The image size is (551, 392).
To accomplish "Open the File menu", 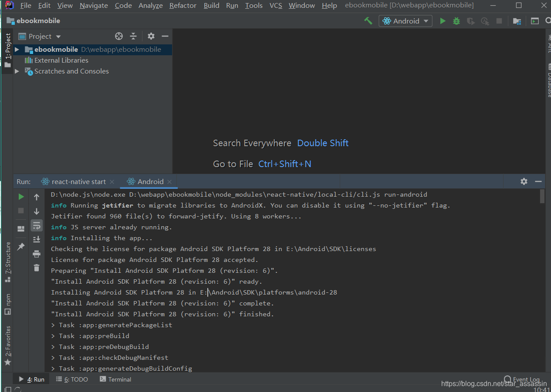I will pos(26,6).
